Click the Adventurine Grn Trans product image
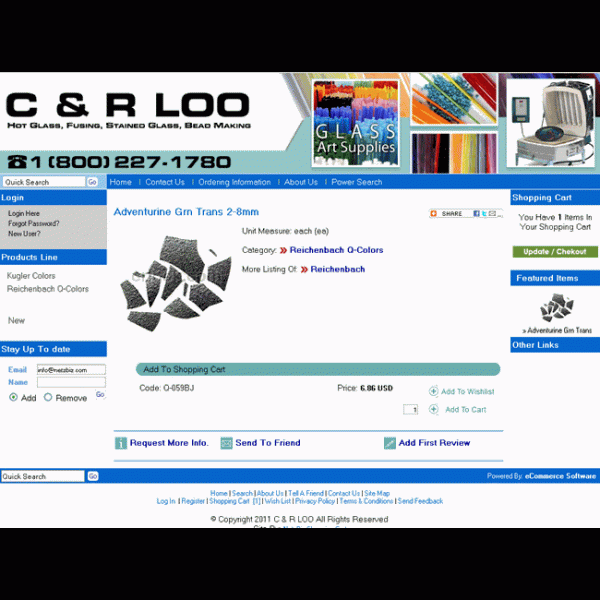The height and width of the screenshot is (600, 600). (176, 284)
